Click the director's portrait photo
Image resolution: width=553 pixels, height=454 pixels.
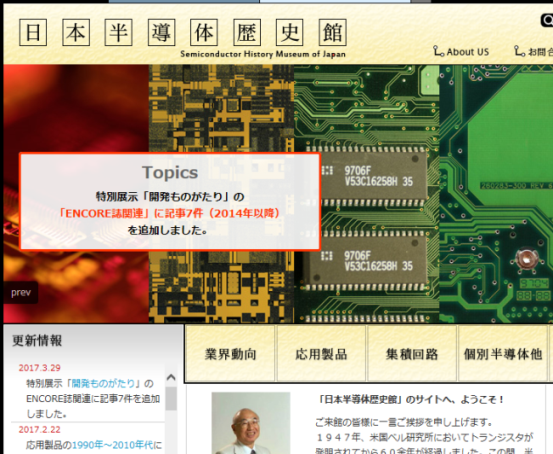251,423
